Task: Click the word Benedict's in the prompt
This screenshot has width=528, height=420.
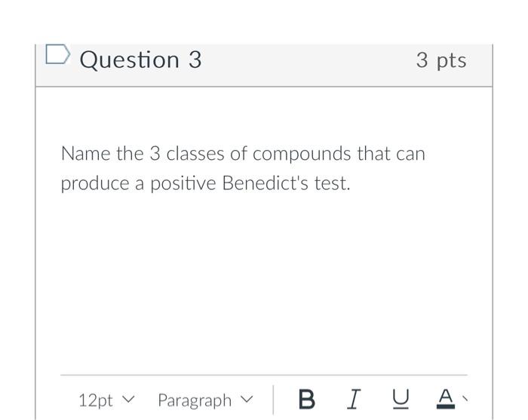Action: (265, 183)
